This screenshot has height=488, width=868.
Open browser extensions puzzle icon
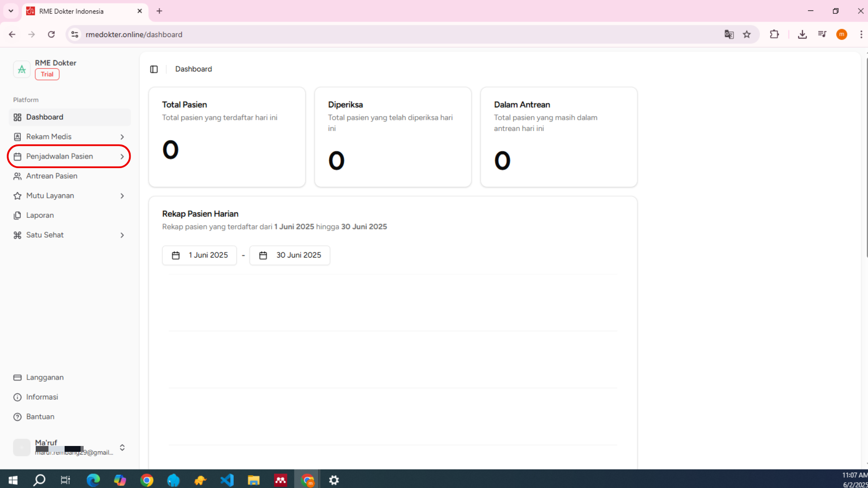pyautogui.click(x=774, y=34)
